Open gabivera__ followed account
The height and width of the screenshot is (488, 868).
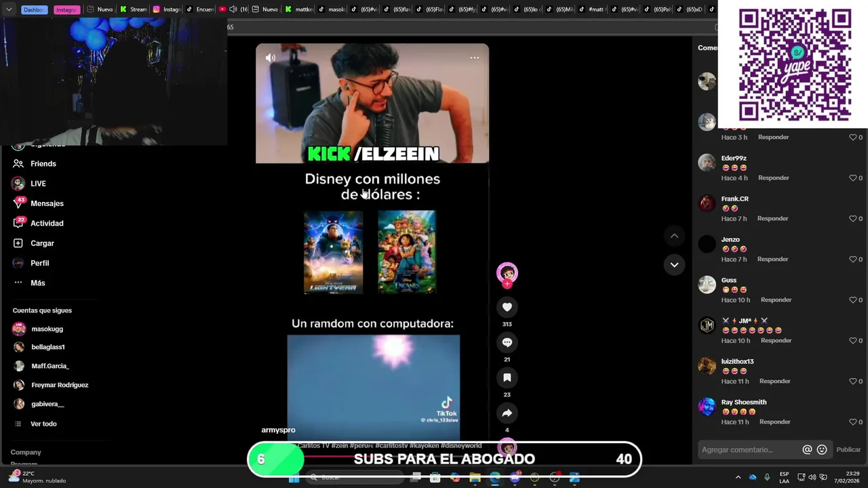click(x=39, y=404)
